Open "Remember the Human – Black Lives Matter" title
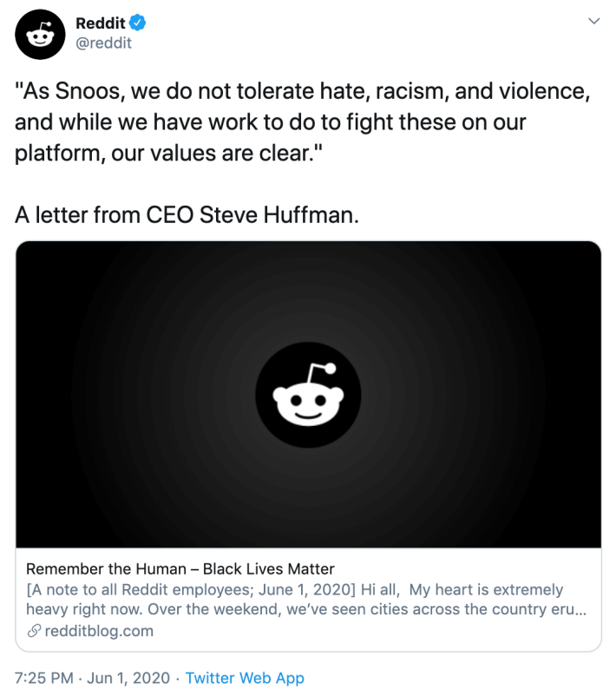 (x=180, y=569)
